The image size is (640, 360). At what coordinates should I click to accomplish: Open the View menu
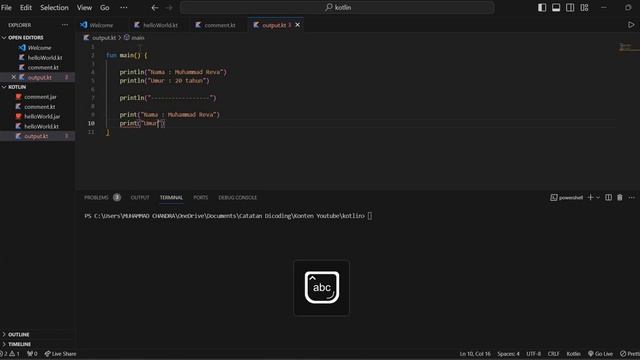coord(84,7)
